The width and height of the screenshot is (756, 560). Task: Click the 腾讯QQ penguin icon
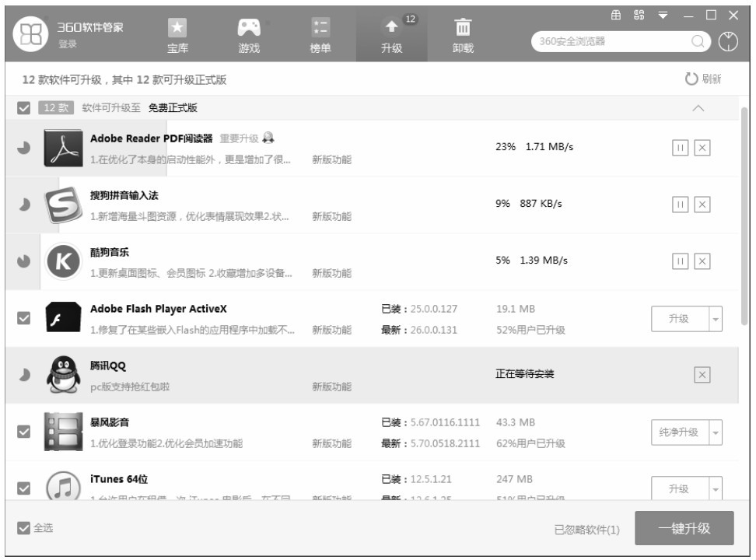[63, 375]
